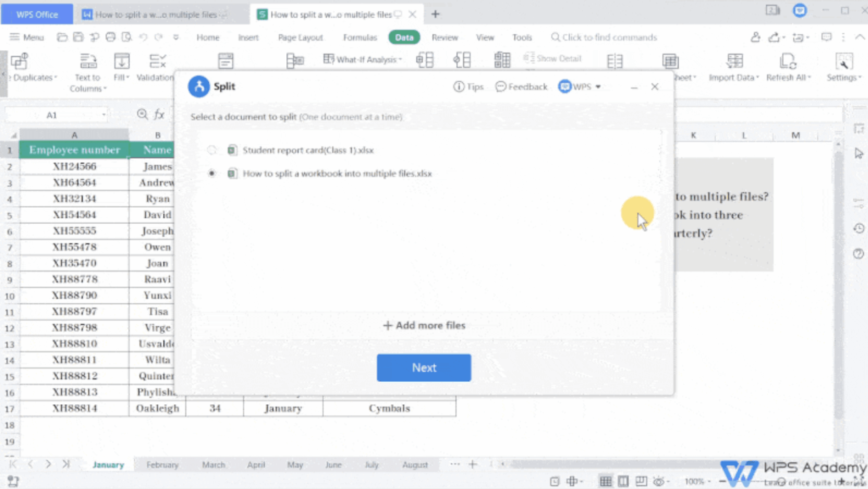The height and width of the screenshot is (489, 868).
Task: Open the Duplicates dropdown in the ribbon
Action: click(35, 77)
